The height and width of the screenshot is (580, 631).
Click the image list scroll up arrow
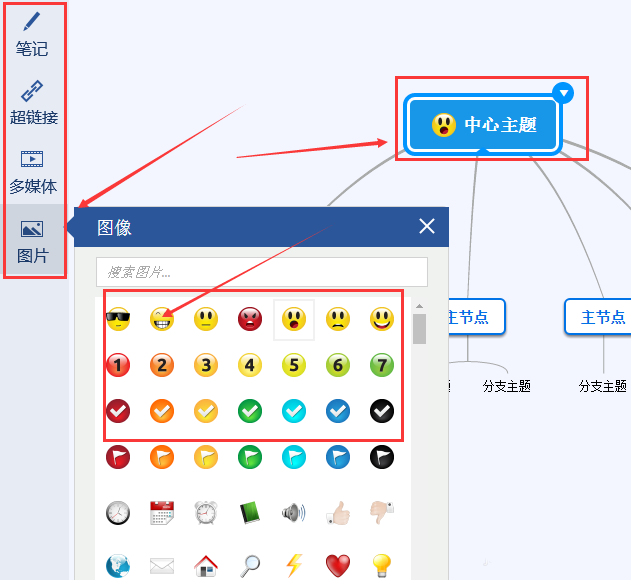419,306
